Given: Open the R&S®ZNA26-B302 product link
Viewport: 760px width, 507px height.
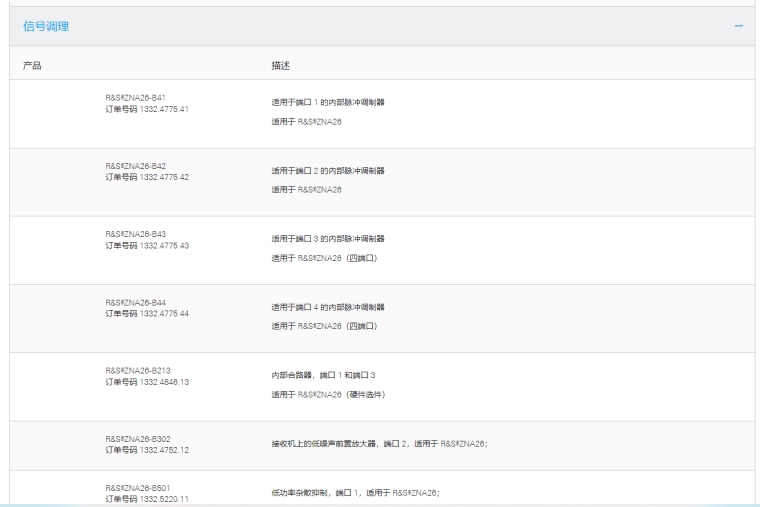Looking at the screenshot, I should (137, 439).
